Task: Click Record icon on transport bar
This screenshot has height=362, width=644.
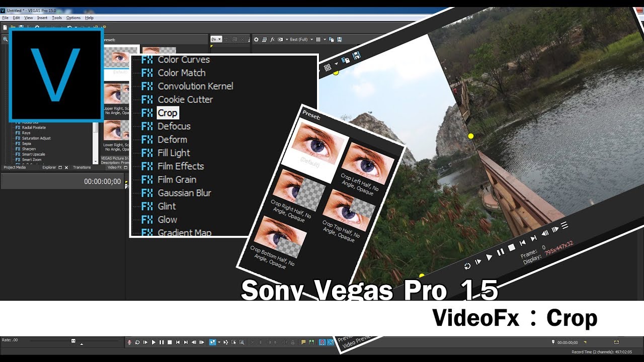Action: (x=129, y=342)
